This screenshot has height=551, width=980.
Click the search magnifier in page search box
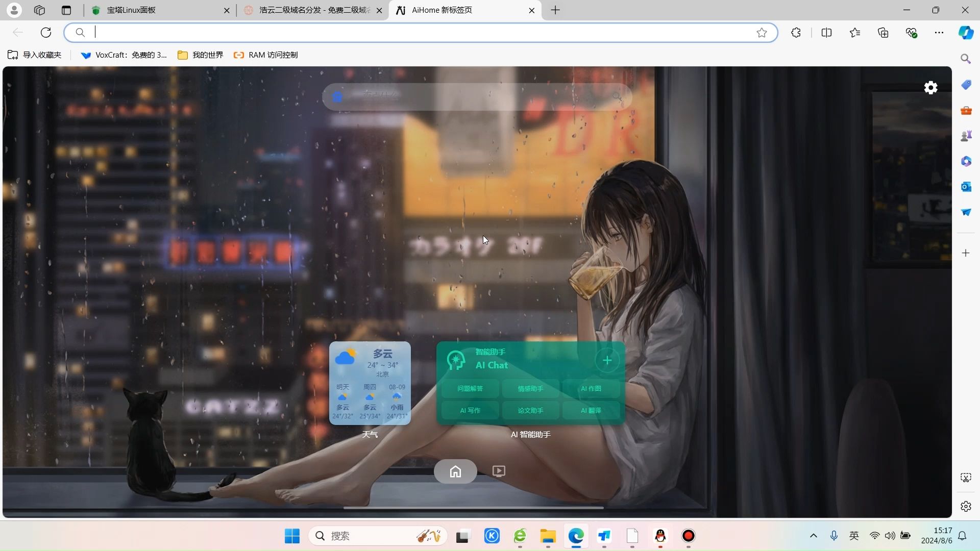pos(617,96)
